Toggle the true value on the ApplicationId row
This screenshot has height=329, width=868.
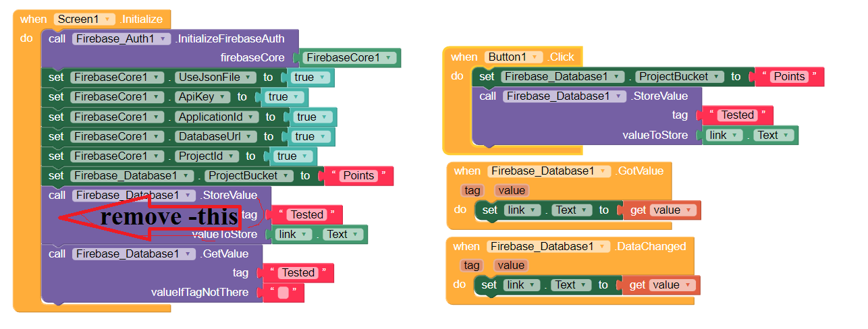point(313,117)
